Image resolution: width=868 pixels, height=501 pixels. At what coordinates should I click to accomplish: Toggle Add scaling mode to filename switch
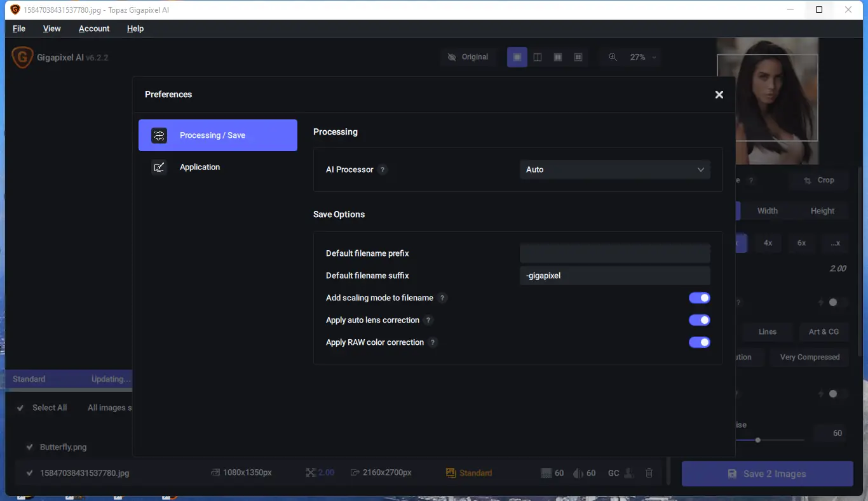coord(700,298)
